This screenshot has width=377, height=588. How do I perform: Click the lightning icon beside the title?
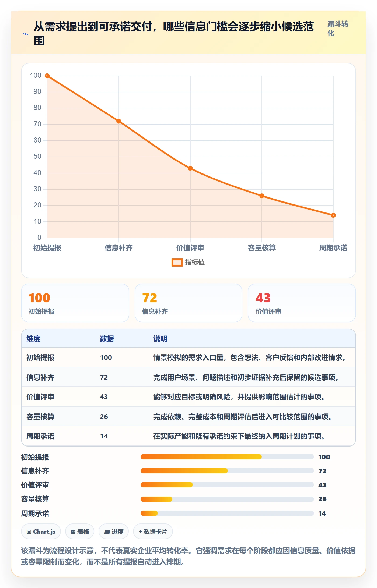26,34
